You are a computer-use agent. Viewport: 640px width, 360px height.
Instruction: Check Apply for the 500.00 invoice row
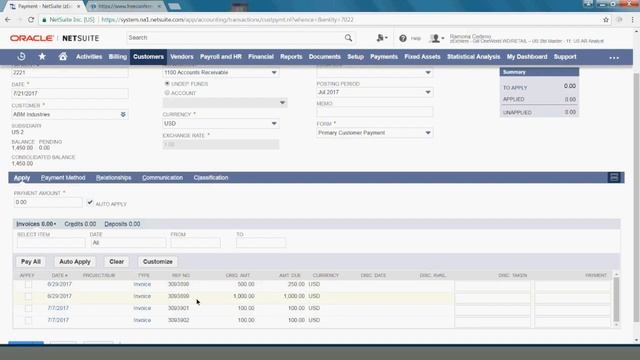pyautogui.click(x=28, y=284)
